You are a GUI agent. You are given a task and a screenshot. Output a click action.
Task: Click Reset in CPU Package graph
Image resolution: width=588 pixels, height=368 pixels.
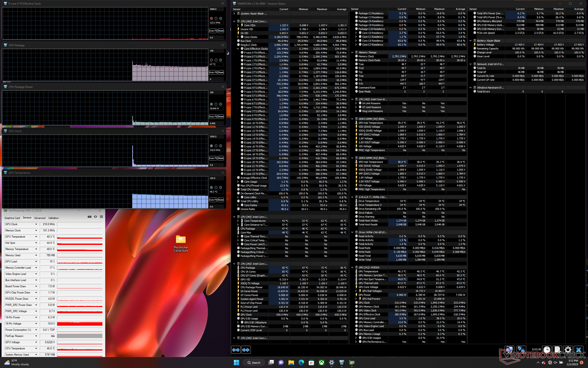221,72
